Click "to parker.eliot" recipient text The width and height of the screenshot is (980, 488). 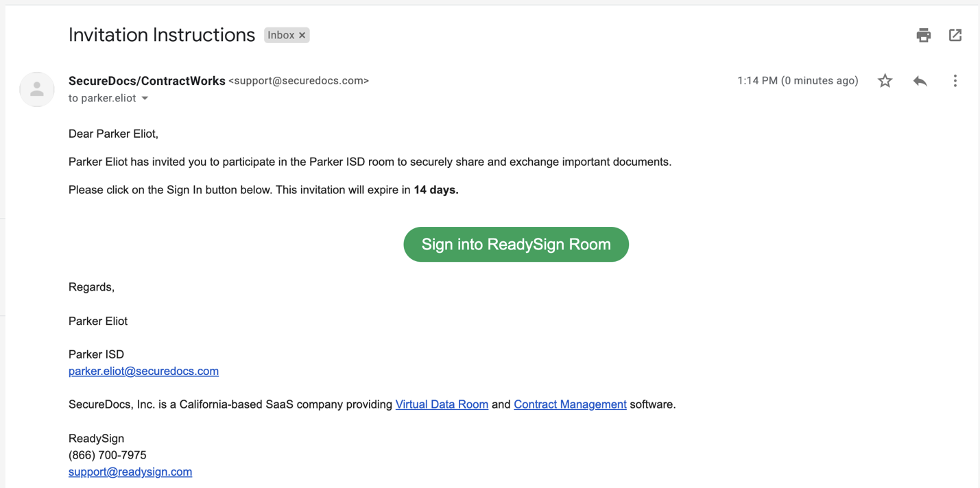102,98
